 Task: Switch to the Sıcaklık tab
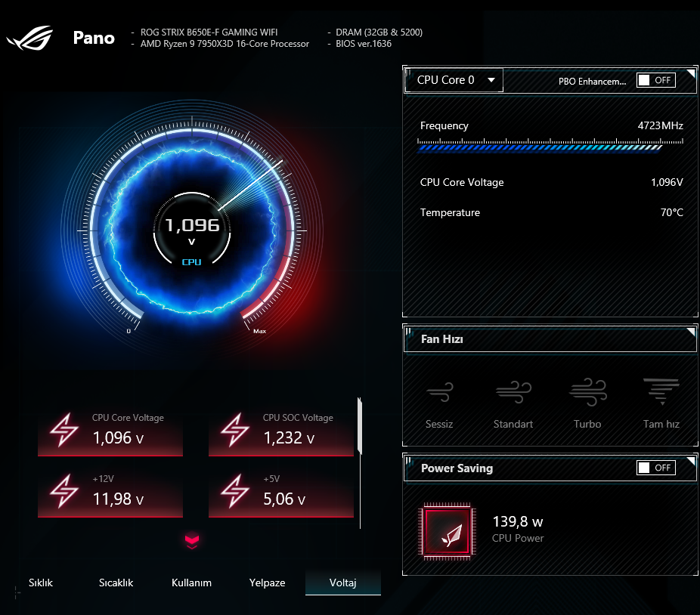coord(116,583)
